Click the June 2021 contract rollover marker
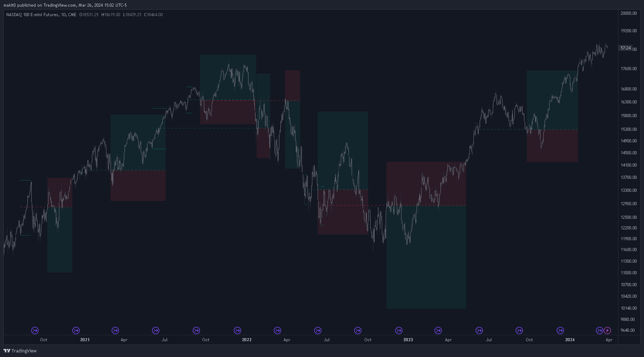Screen dimensions: 644x357 [x=155, y=330]
